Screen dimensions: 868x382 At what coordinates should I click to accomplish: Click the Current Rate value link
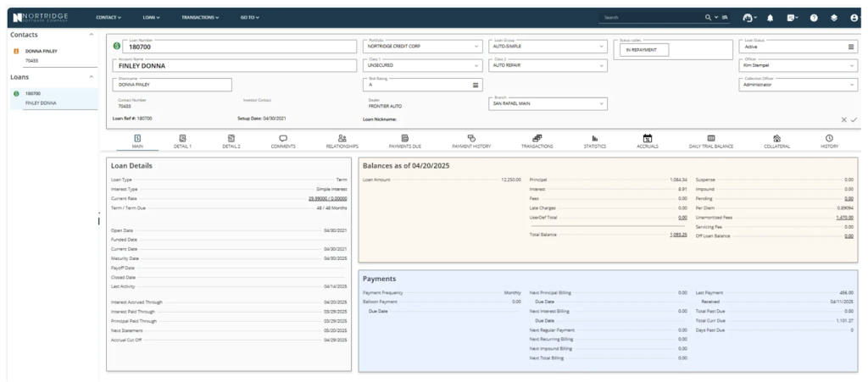point(328,198)
